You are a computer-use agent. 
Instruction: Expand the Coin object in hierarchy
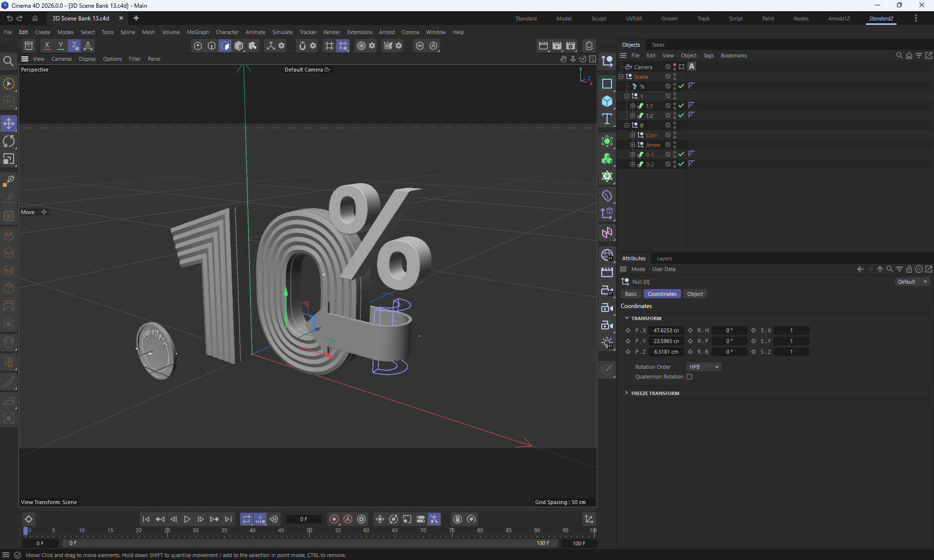[632, 135]
